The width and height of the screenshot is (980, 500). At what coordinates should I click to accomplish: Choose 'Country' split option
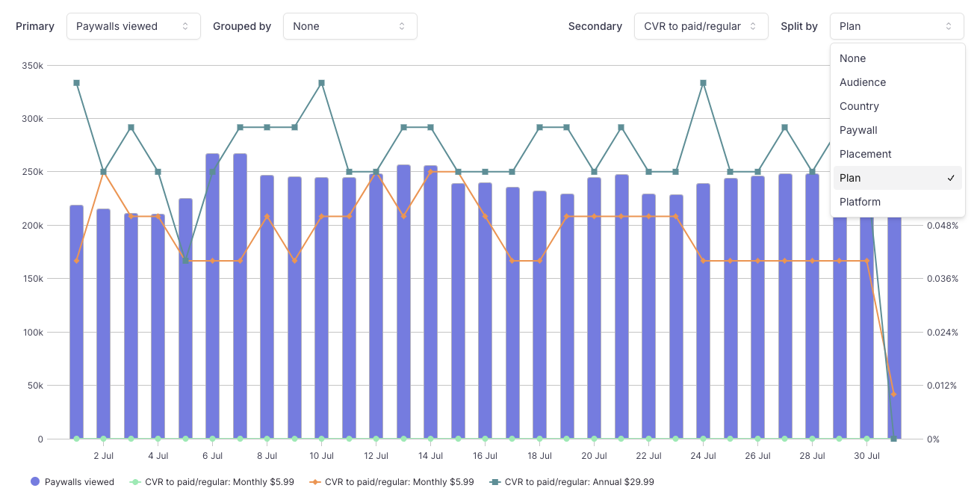pos(897,106)
